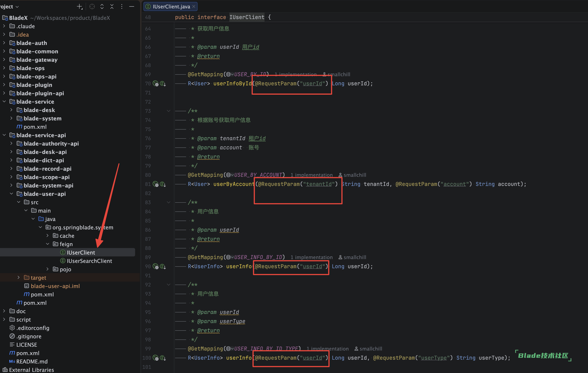The image size is (588, 373).
Task: Click the collapse all icon in Project panel
Action: 112,7
